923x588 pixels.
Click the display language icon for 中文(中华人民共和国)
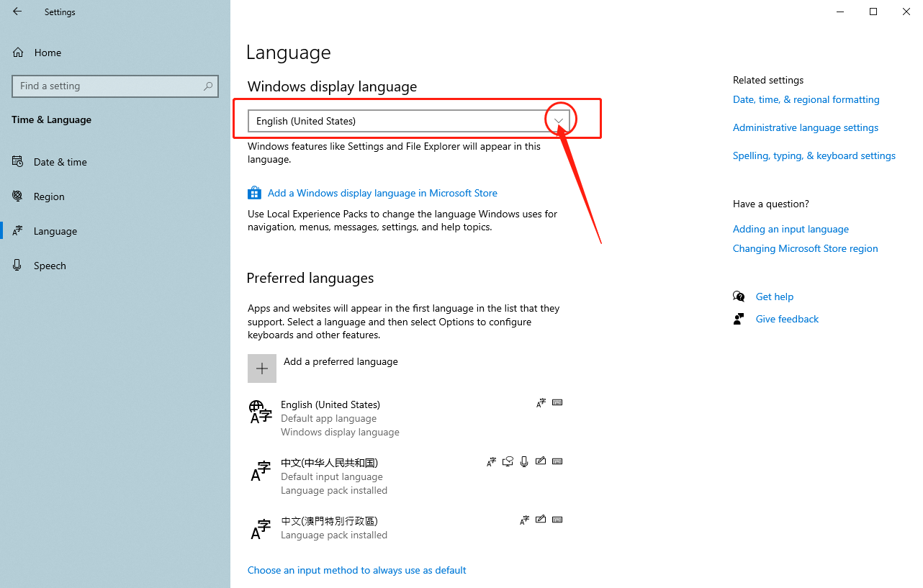pyautogui.click(x=492, y=461)
